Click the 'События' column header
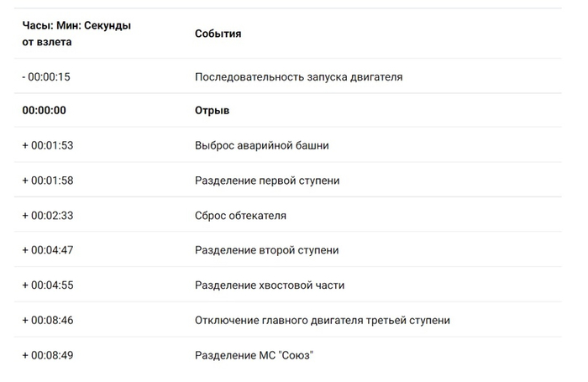Image resolution: width=588 pixels, height=382 pixels. (x=218, y=34)
